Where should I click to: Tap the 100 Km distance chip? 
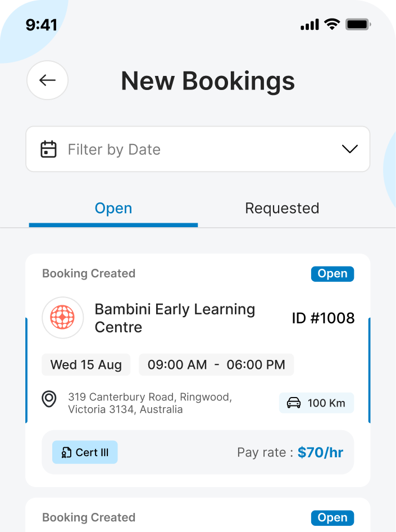point(316,403)
